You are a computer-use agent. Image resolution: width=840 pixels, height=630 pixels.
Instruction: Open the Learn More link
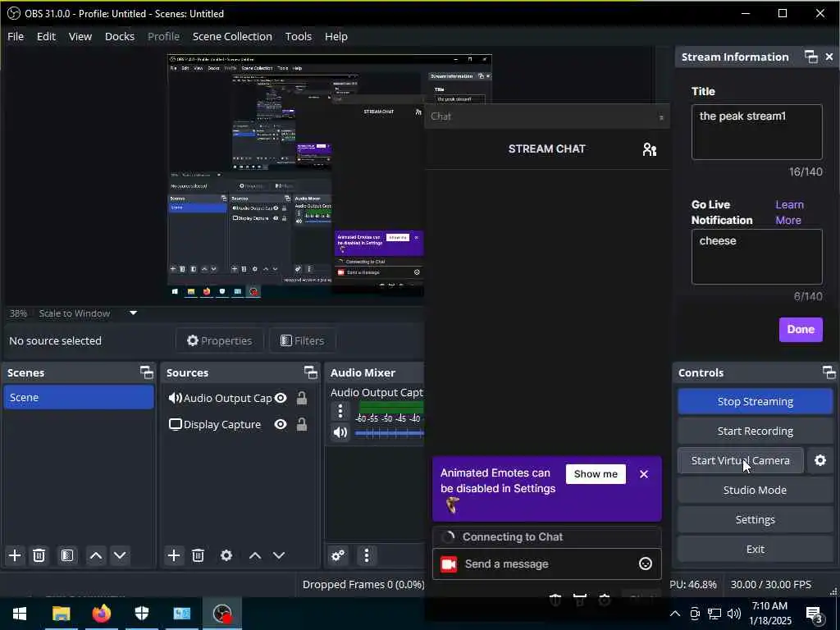790,212
